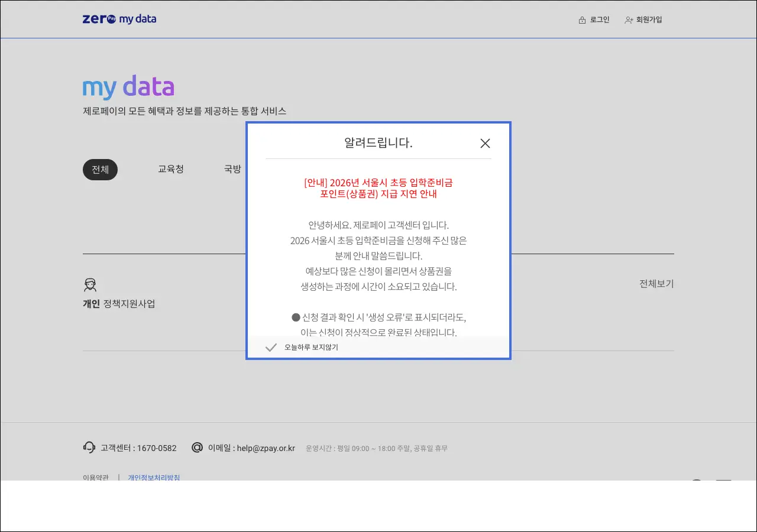Click the gradient my data heading
Screen dimensions: 757x532
(128, 87)
